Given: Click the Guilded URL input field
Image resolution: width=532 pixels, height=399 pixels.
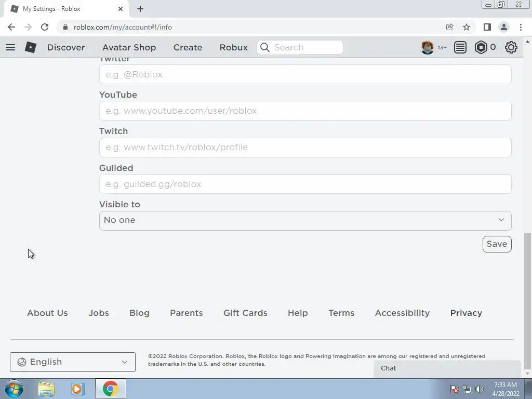Looking at the screenshot, I should [305, 184].
